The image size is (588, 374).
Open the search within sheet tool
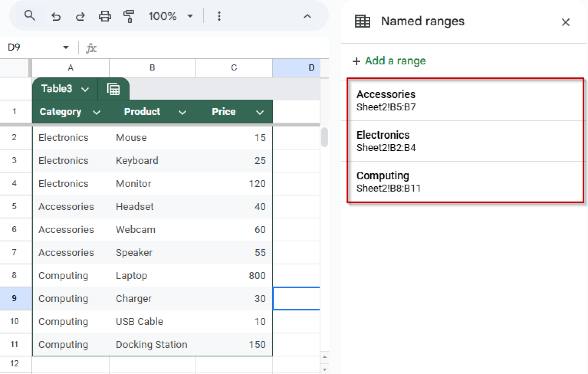point(30,16)
